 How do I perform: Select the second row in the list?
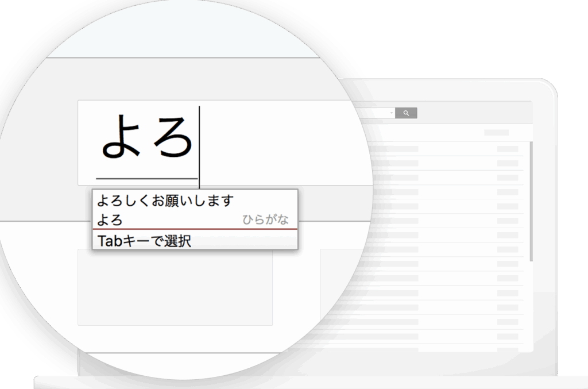(x=448, y=163)
